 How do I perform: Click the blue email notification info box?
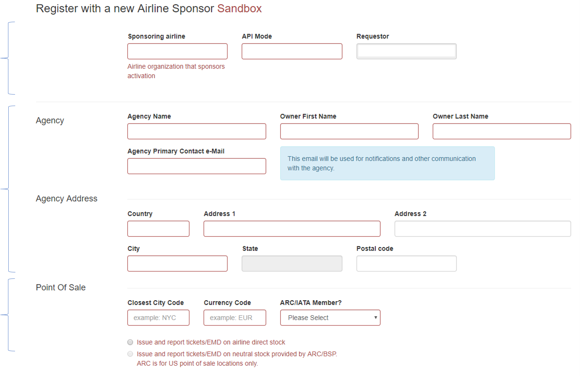click(387, 163)
